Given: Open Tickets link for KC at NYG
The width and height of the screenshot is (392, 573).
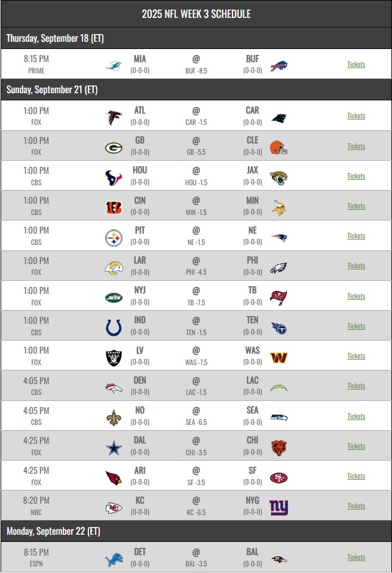Looking at the screenshot, I should tap(356, 506).
